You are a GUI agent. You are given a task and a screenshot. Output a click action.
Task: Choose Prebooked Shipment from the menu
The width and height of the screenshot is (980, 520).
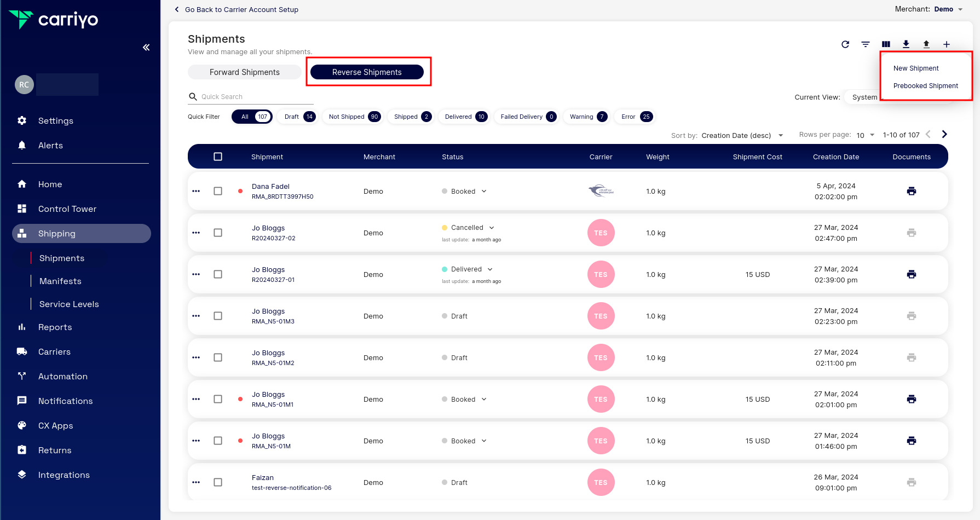pyautogui.click(x=925, y=86)
